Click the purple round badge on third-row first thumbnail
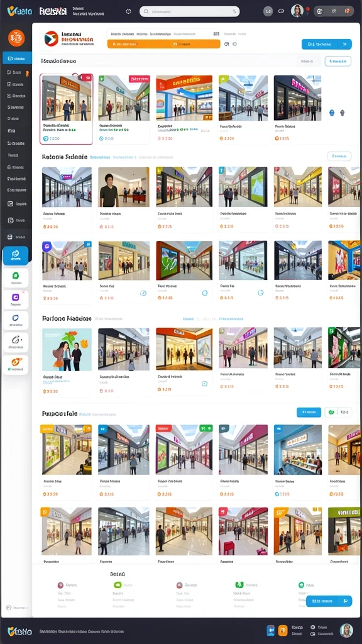This screenshot has height=644, width=362. 46,246
